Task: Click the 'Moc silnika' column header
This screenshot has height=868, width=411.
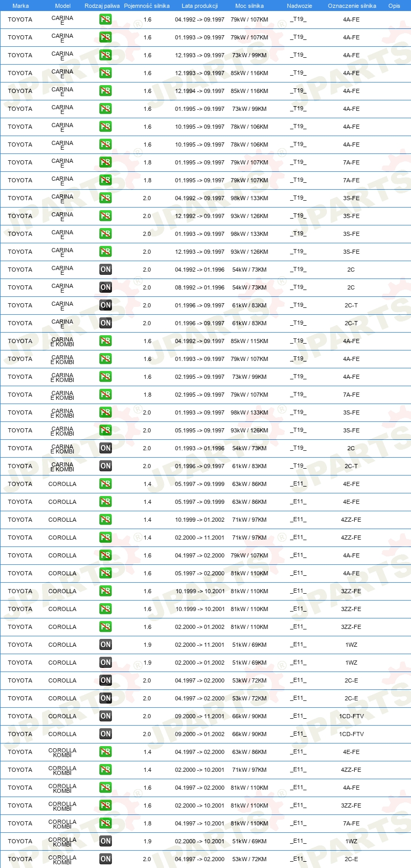Action: click(x=250, y=6)
